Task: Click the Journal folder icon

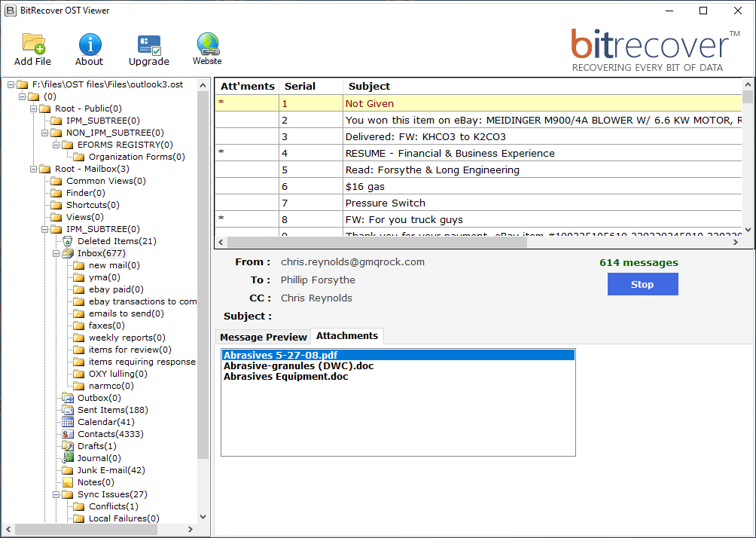Action: (68, 458)
